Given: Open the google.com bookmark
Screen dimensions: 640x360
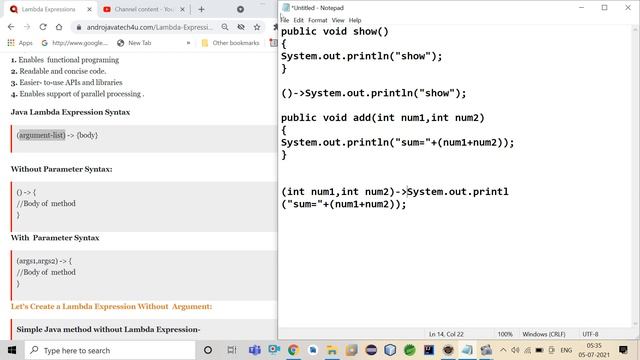Looking at the screenshot, I should click(x=75, y=43).
